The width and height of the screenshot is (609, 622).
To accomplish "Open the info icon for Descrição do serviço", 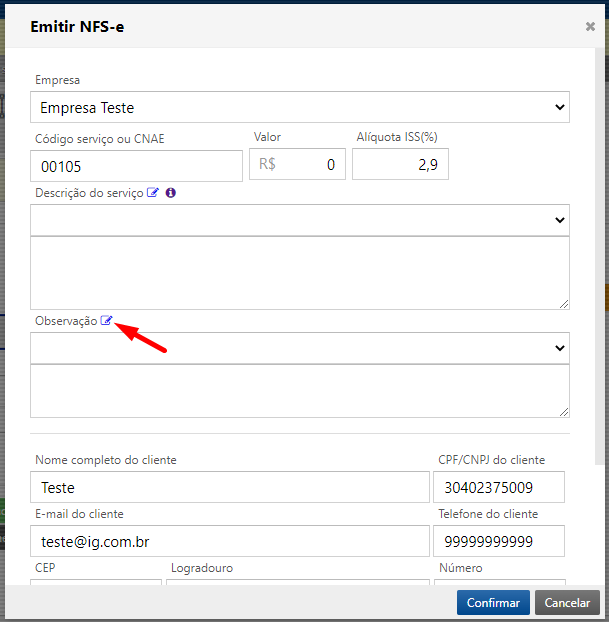I will pyautogui.click(x=171, y=193).
